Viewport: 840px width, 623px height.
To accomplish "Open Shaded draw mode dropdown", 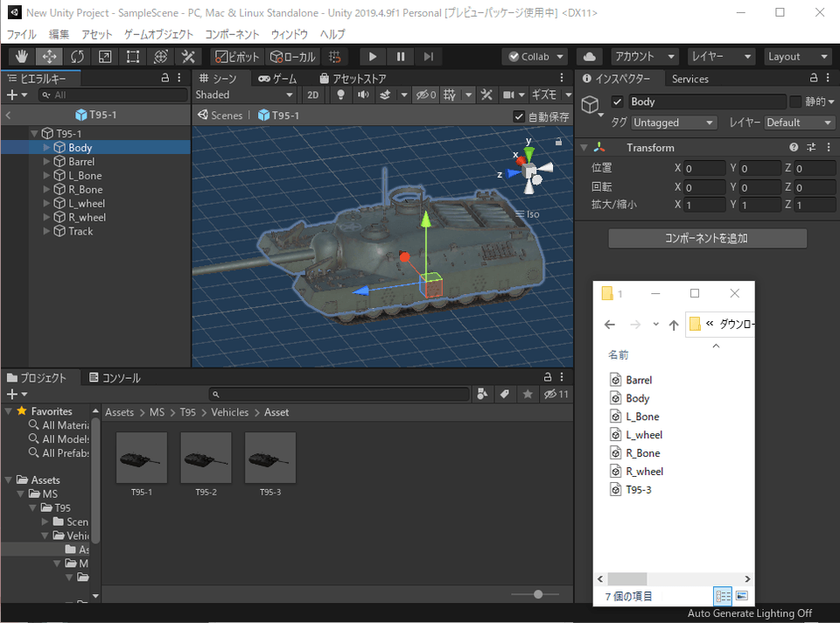I will (x=244, y=94).
